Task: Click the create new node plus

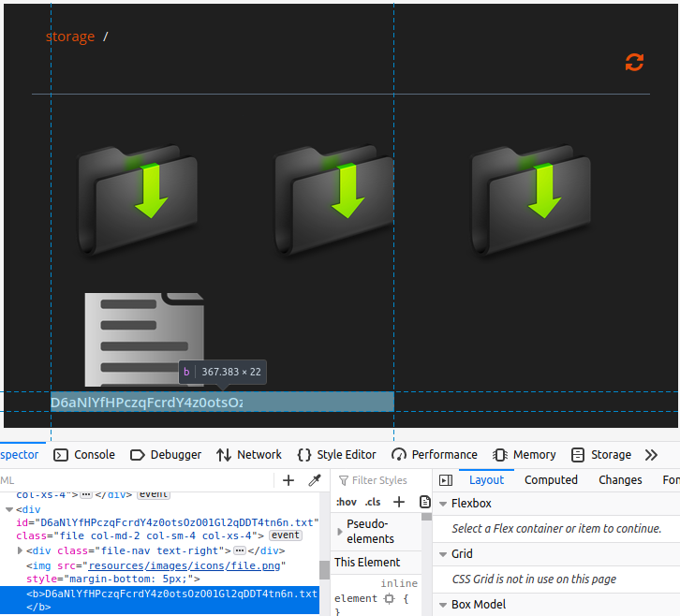Action: [288, 480]
